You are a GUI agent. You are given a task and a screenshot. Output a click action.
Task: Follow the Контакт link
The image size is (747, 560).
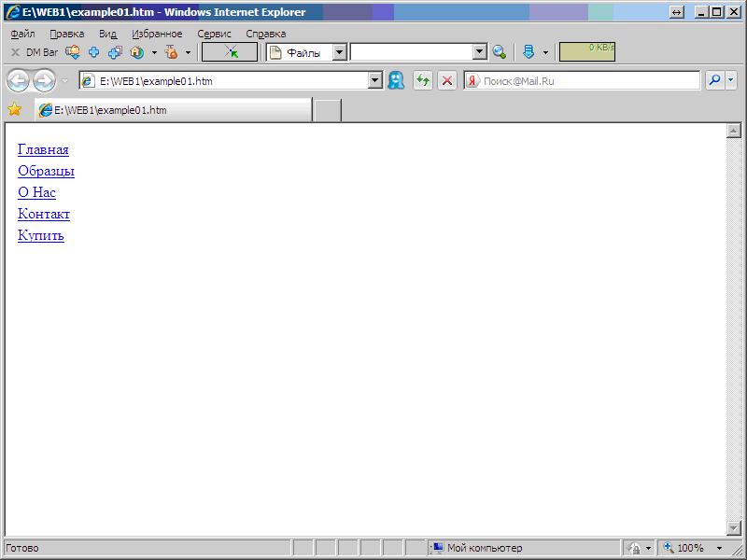[44, 214]
